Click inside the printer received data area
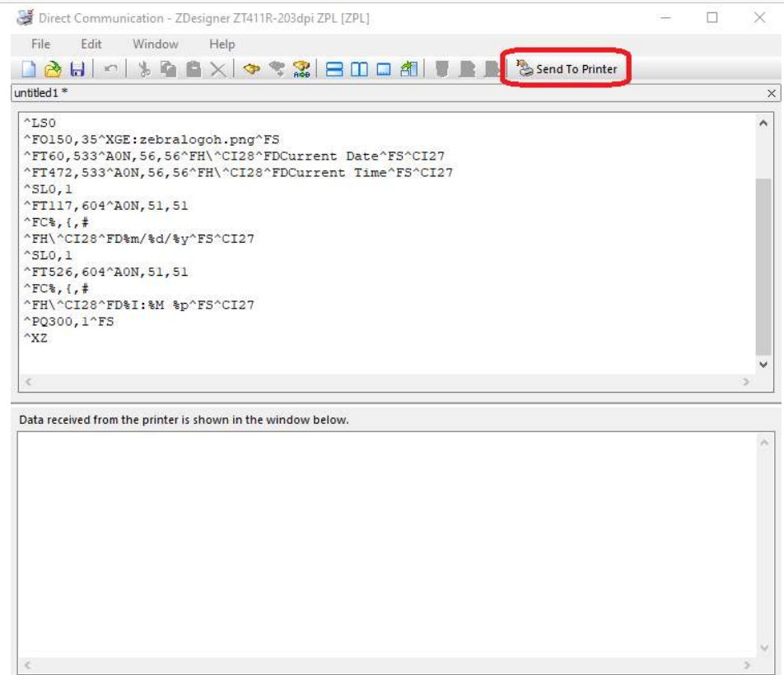Screen dimensions: 784x675 (x=387, y=543)
